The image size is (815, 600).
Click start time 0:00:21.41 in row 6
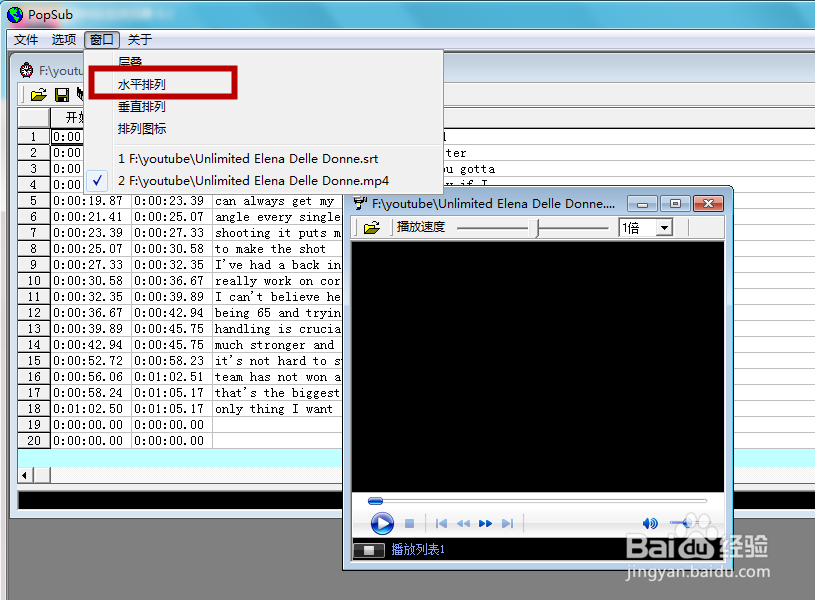click(90, 217)
